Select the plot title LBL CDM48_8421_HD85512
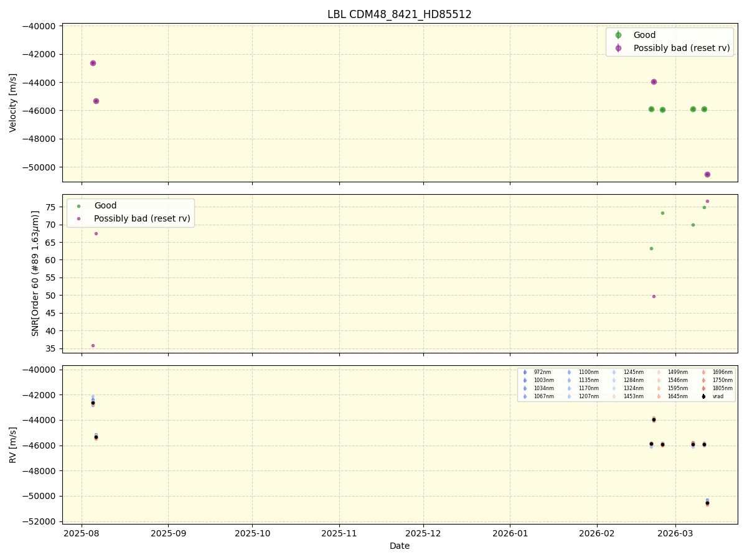 (399, 14)
